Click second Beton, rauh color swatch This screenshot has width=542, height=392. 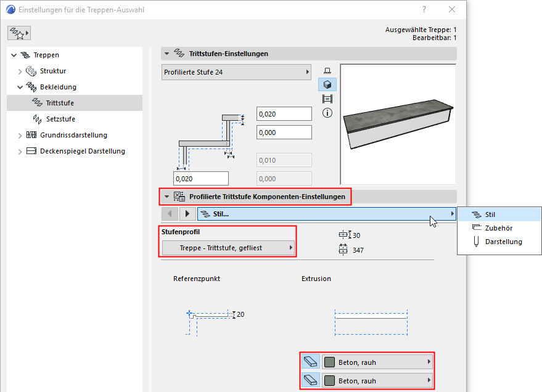coord(330,381)
